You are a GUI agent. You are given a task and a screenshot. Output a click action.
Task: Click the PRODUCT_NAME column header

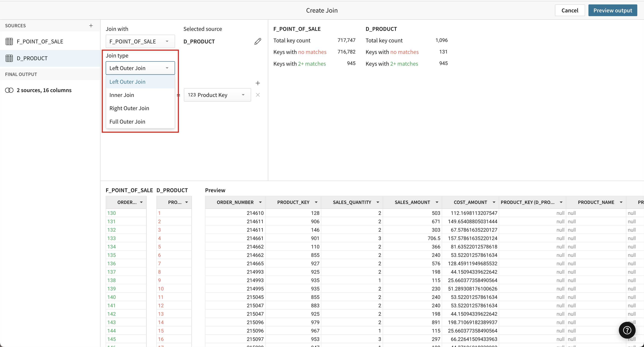596,202
